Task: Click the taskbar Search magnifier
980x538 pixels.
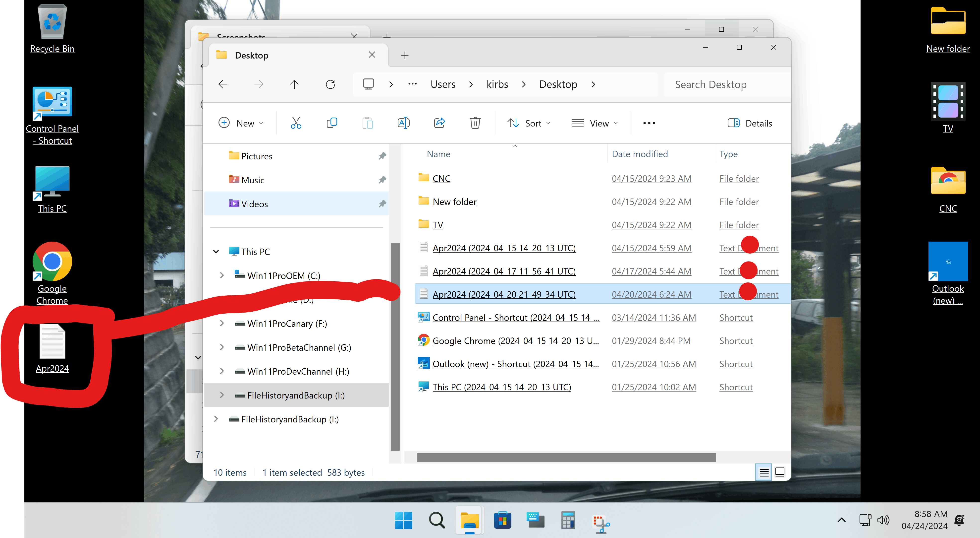Action: (x=436, y=520)
